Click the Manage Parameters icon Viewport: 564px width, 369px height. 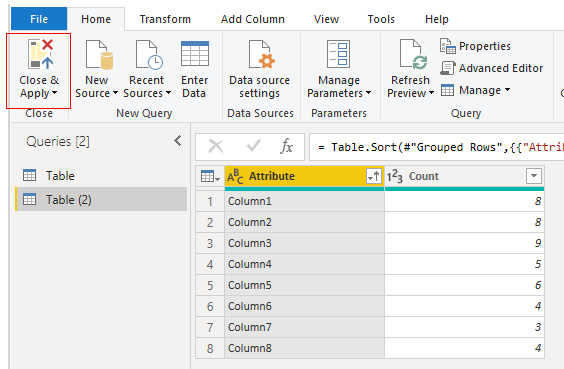(x=338, y=54)
